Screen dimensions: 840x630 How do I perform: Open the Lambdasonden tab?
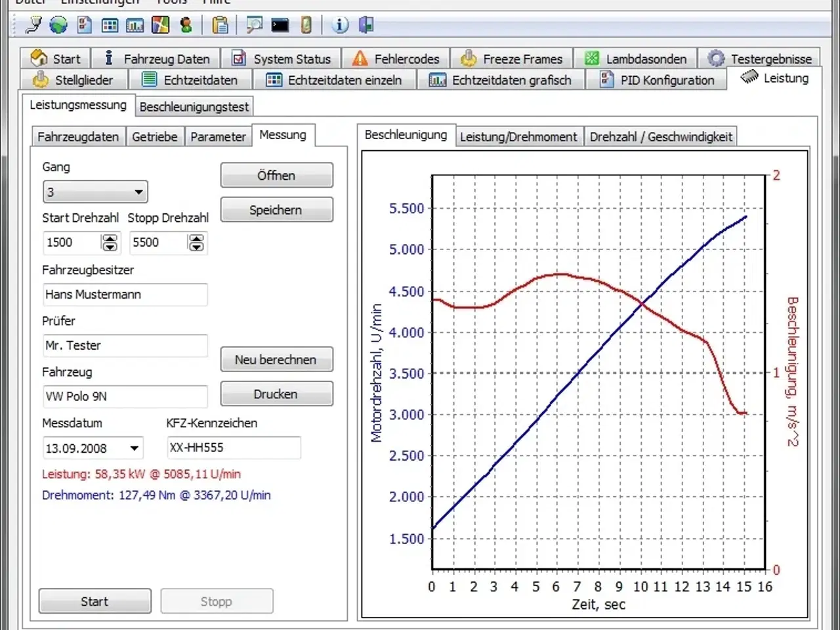point(635,58)
